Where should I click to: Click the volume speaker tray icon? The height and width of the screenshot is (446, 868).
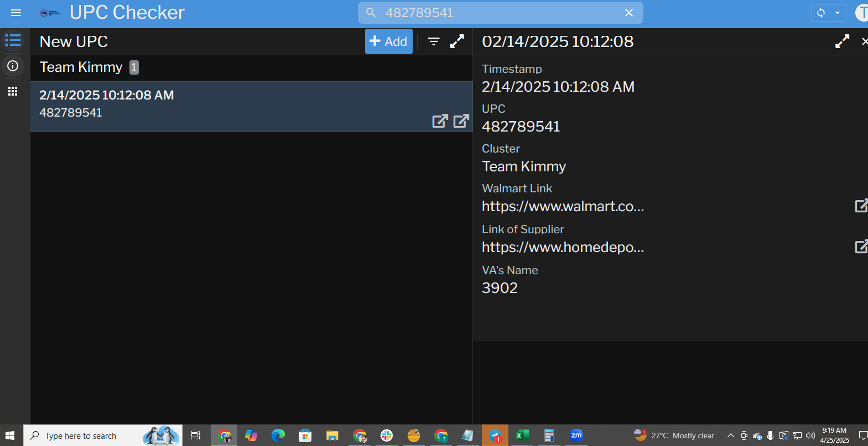point(810,435)
